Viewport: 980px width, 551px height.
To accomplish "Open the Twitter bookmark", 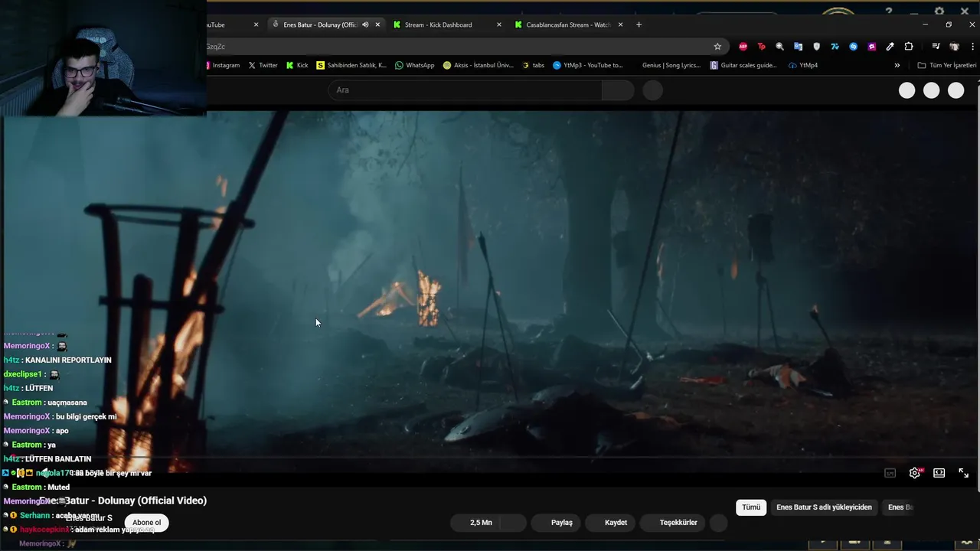I will point(263,65).
